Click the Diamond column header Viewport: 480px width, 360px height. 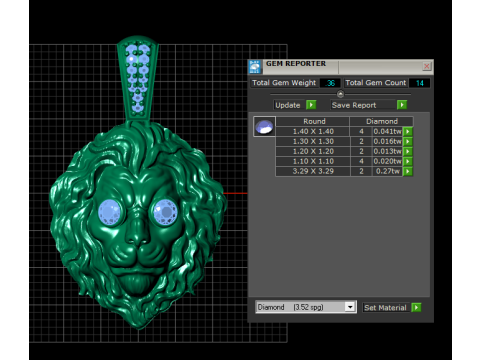[382, 121]
